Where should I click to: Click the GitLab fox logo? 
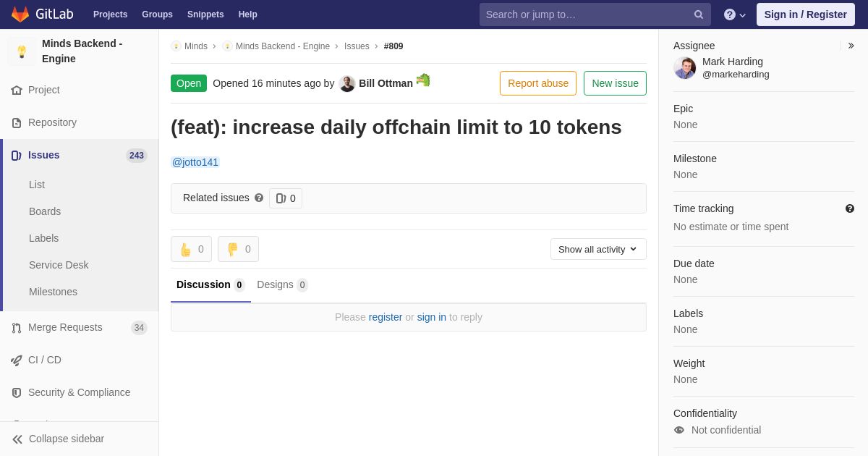(x=20, y=14)
